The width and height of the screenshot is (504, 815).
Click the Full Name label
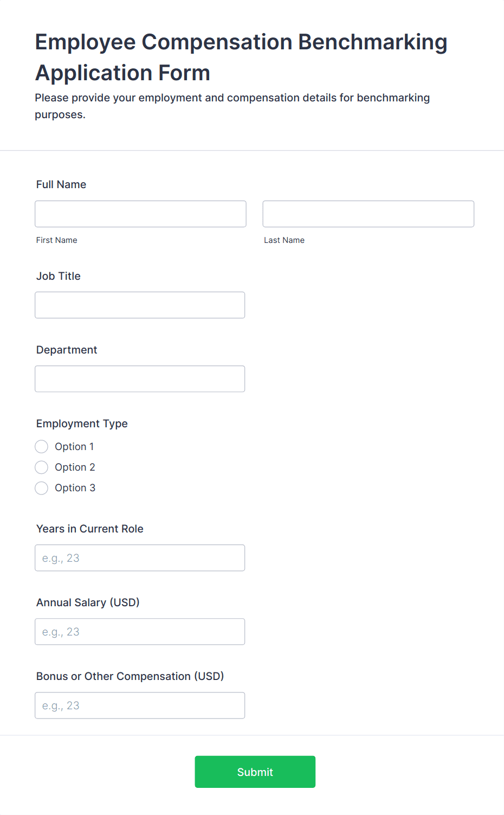(x=61, y=184)
